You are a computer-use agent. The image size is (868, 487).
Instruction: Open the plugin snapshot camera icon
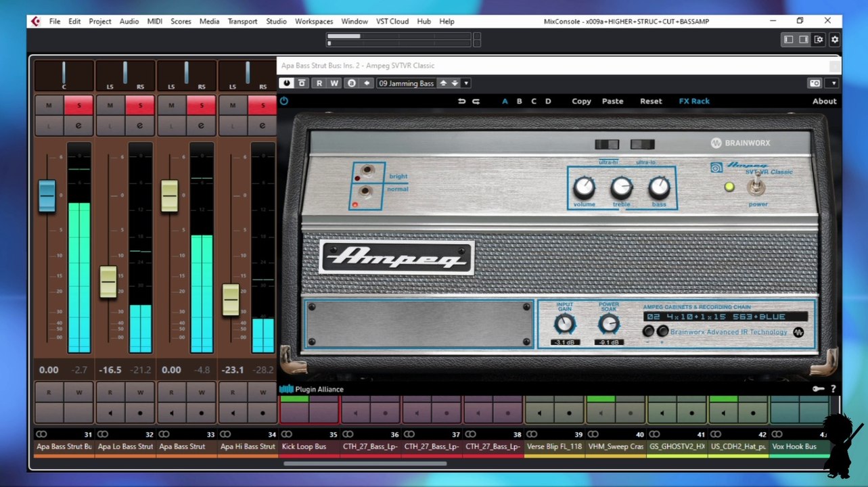(815, 83)
